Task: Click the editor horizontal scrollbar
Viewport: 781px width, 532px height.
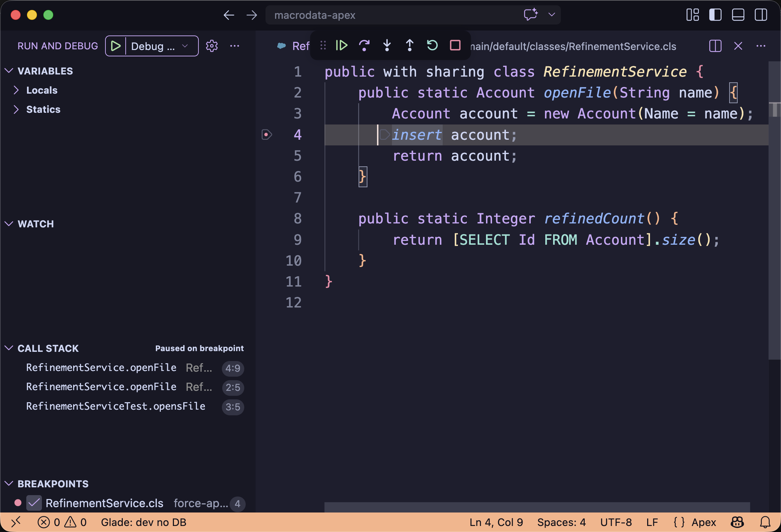Action: tap(537, 507)
